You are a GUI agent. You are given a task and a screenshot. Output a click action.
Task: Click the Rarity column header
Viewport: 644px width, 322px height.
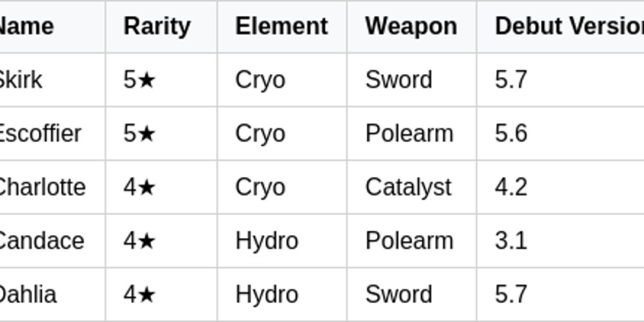[157, 26]
